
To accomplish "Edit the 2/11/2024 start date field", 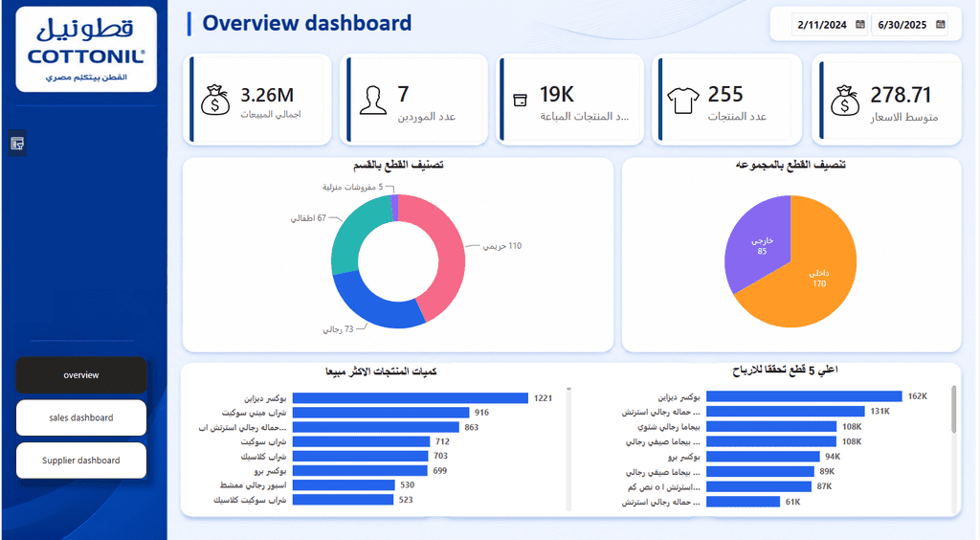I will click(x=822, y=25).
